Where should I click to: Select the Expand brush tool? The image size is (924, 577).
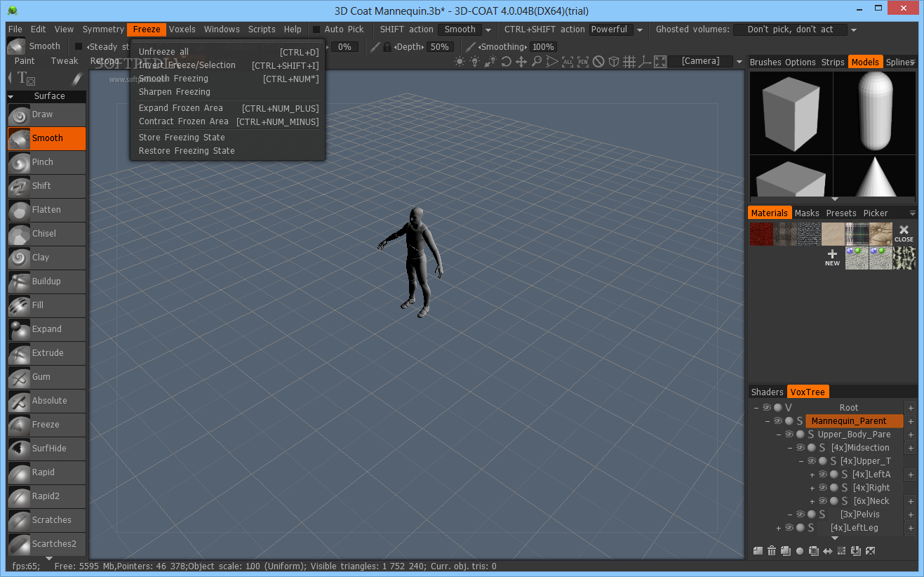click(47, 329)
